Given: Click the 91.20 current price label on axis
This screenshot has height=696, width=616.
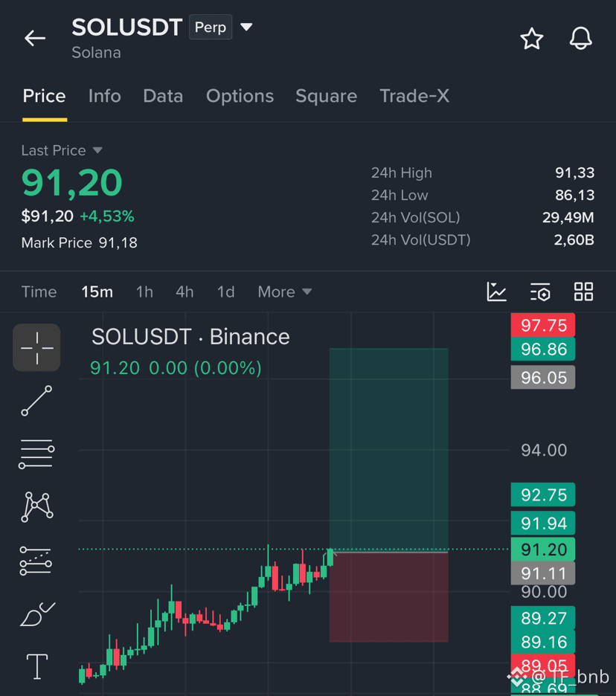Looking at the screenshot, I should [543, 550].
